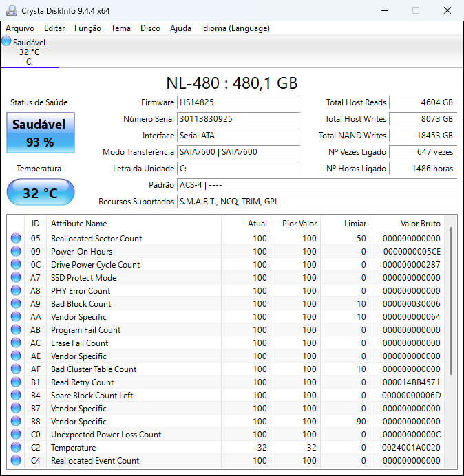Click the Valor Bruto column header
Image resolution: width=464 pixels, height=476 pixels.
pos(407,224)
